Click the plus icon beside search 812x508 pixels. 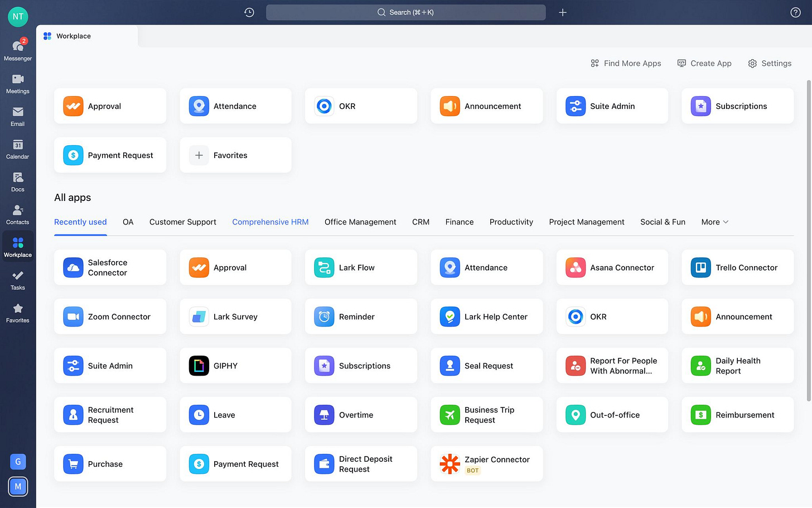click(563, 12)
